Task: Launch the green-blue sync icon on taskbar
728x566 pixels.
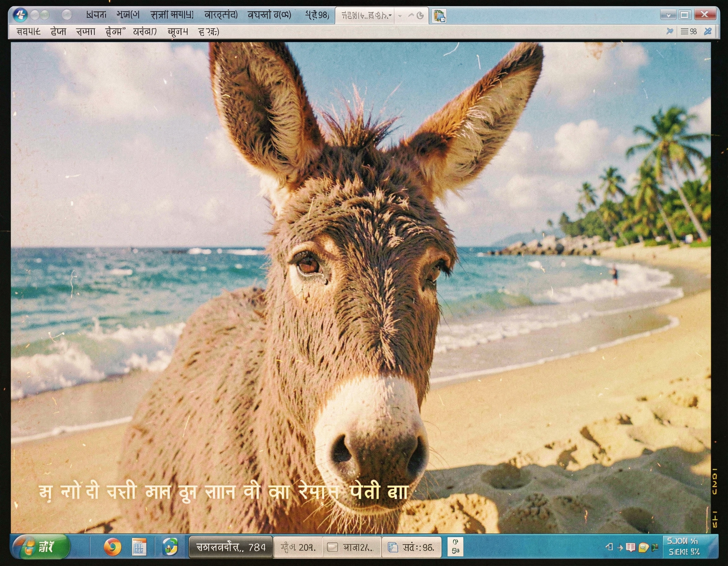Action: (x=170, y=547)
